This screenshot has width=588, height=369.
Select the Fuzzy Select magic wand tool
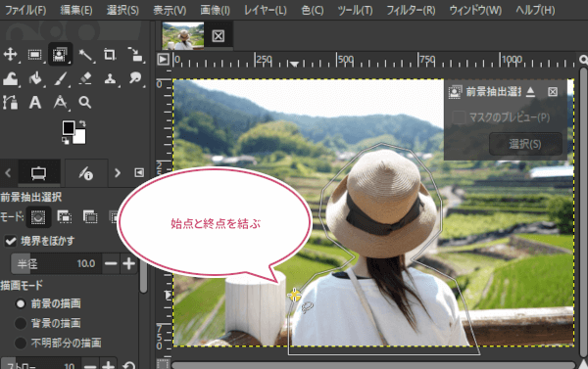point(85,55)
